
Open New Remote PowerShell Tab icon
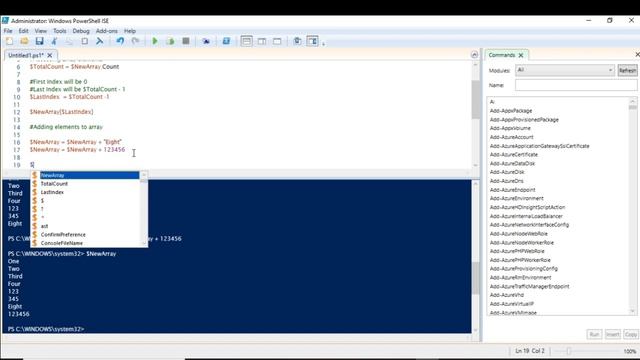206,41
